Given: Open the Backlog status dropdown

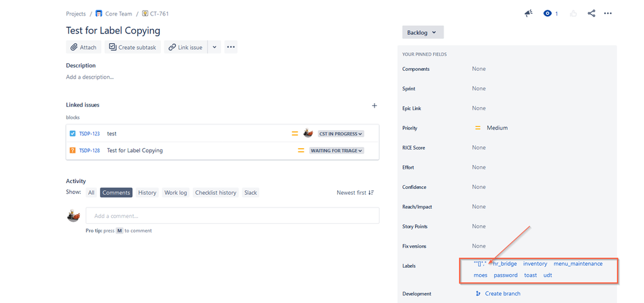Looking at the screenshot, I should tap(423, 32).
